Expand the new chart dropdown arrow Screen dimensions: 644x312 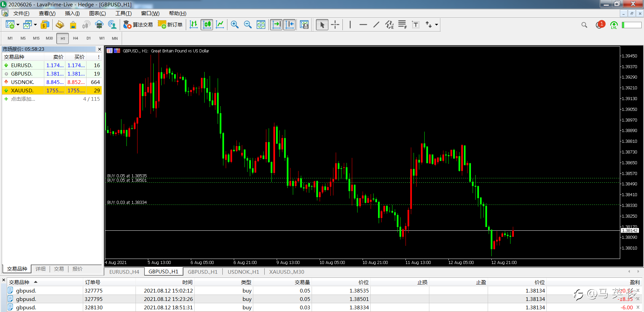point(18,25)
